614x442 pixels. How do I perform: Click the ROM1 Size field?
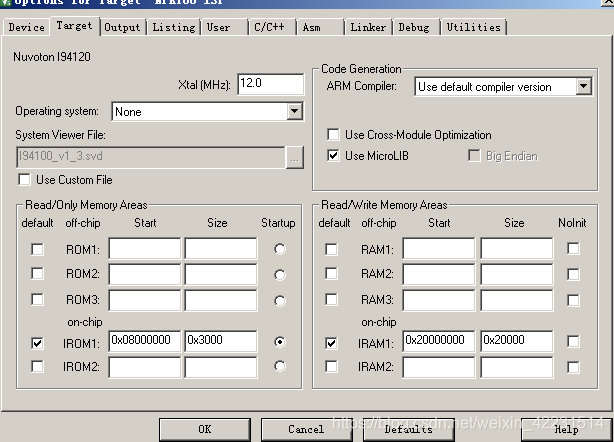(221, 248)
